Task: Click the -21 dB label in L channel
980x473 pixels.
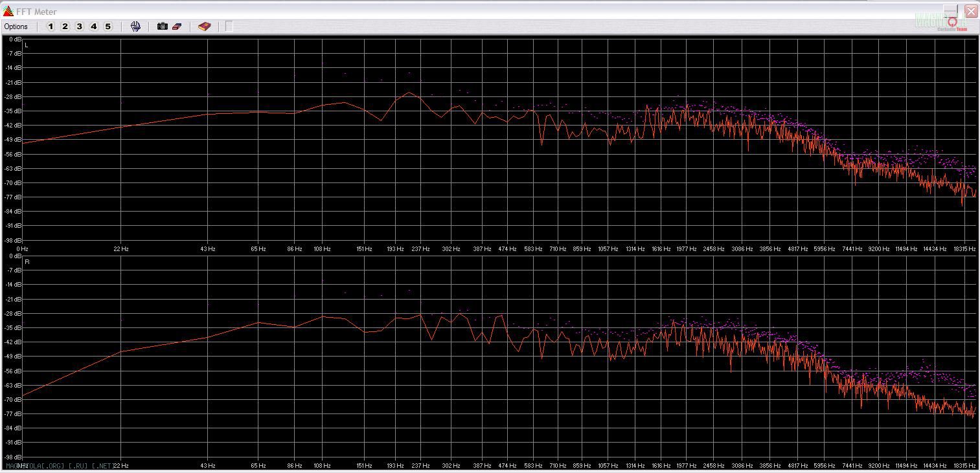Action: coord(14,82)
